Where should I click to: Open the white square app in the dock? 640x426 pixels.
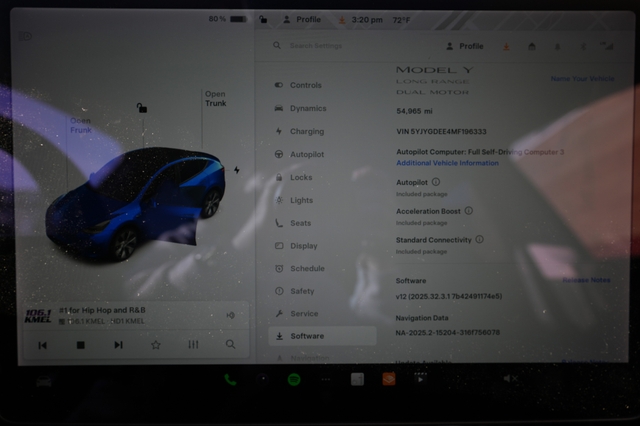(357, 379)
